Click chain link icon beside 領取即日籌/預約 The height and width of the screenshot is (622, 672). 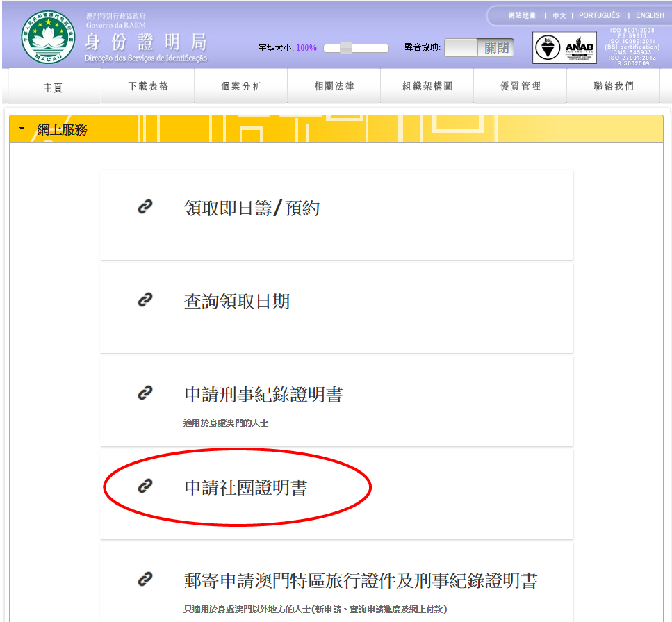[x=145, y=206]
